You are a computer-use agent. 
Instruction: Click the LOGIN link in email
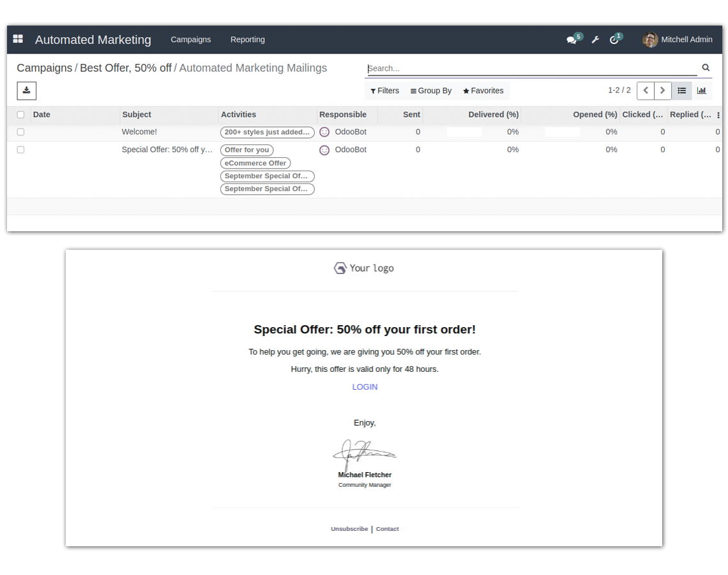pos(365,387)
